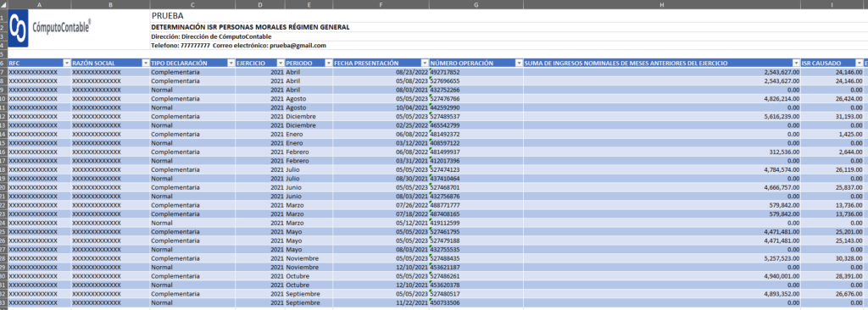Select column D header
Viewport: 868px width, 310px height.
point(259,4)
